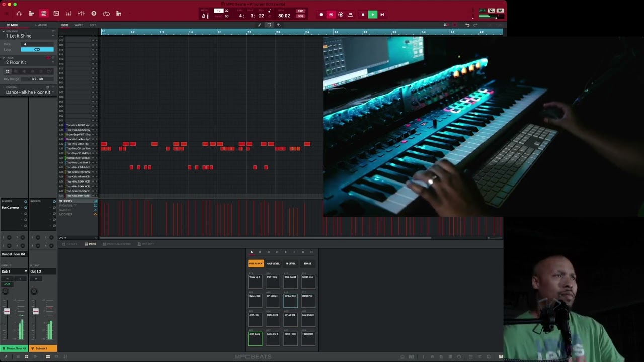Open the Sub 1 output dropdown

pyautogui.click(x=14, y=271)
